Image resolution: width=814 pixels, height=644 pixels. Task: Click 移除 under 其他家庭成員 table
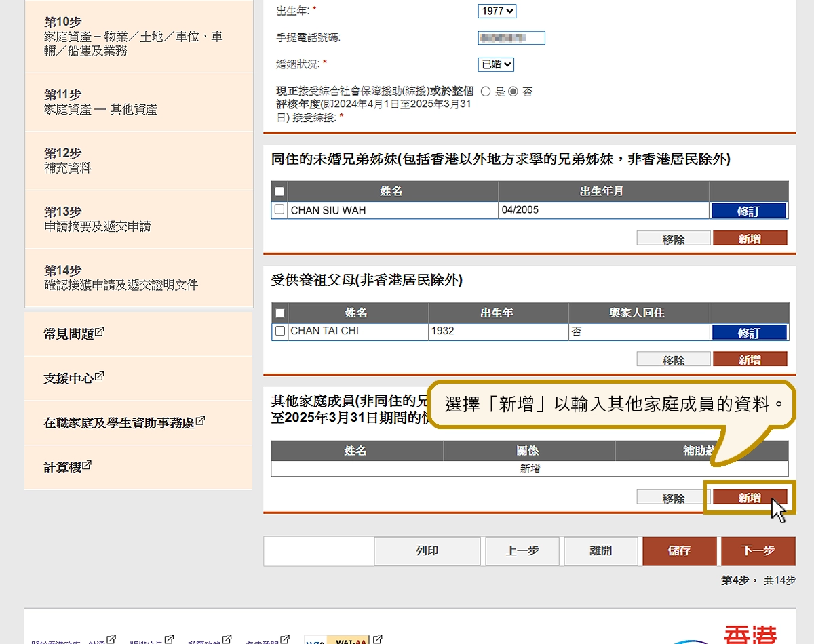[674, 498]
